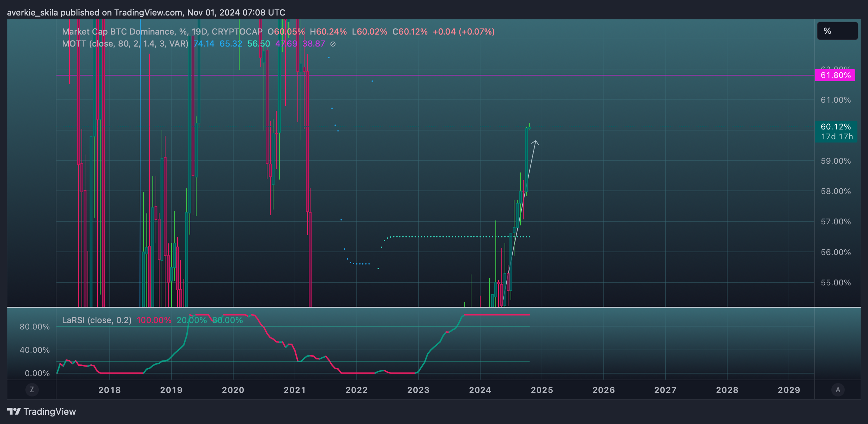This screenshot has width=868, height=424.
Task: Click the MOTT null symbol value
Action: (x=333, y=44)
